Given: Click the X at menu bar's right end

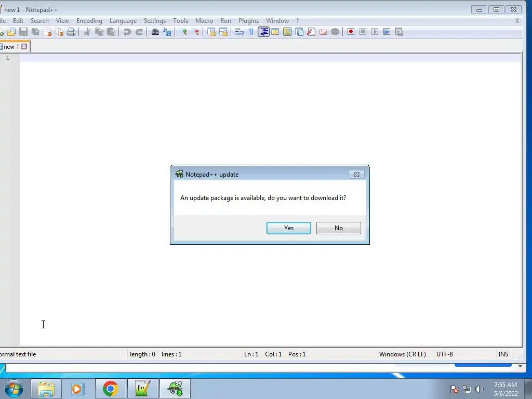Looking at the screenshot, I should (x=517, y=21).
